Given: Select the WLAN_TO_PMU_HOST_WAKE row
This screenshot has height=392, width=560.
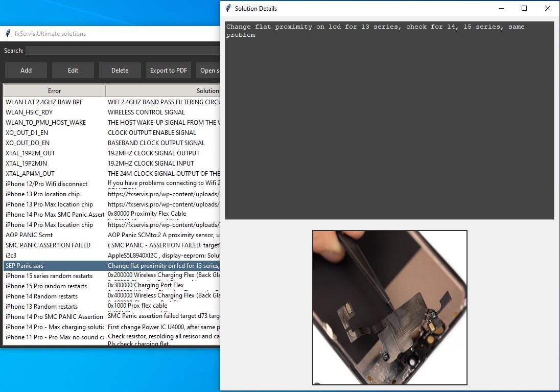Looking at the screenshot, I should [x=112, y=123].
